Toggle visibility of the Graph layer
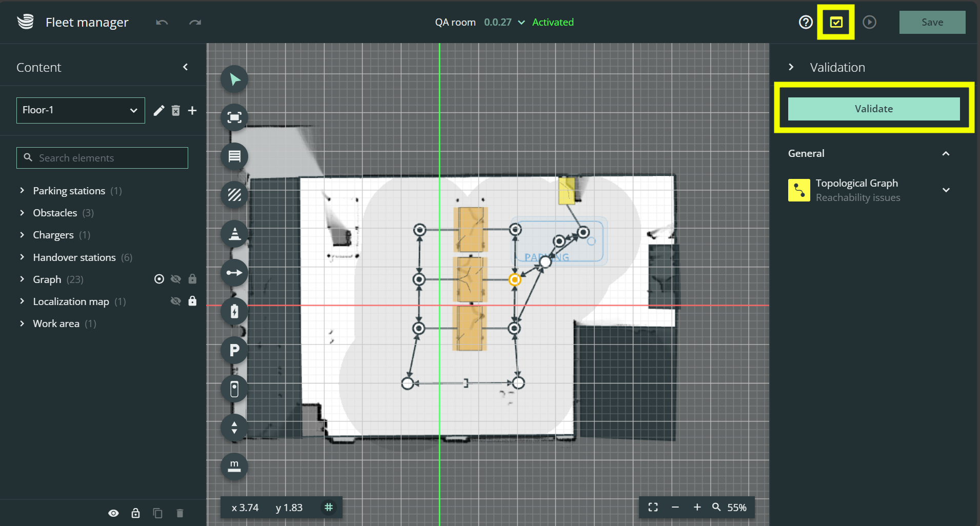 coord(176,279)
